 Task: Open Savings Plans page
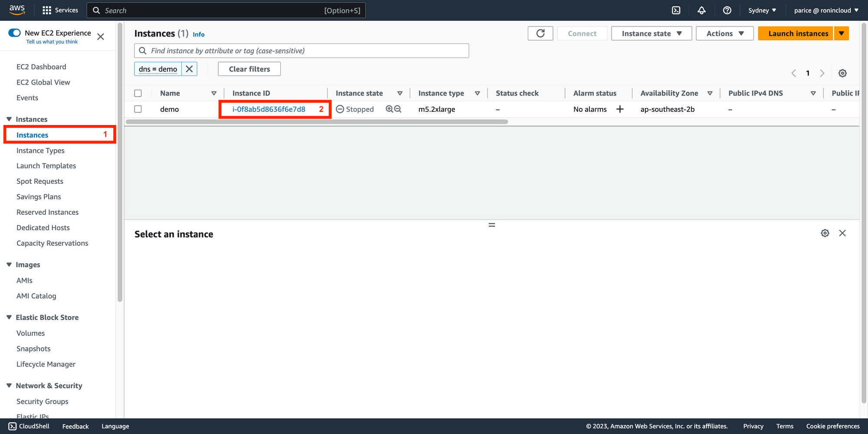[39, 197]
